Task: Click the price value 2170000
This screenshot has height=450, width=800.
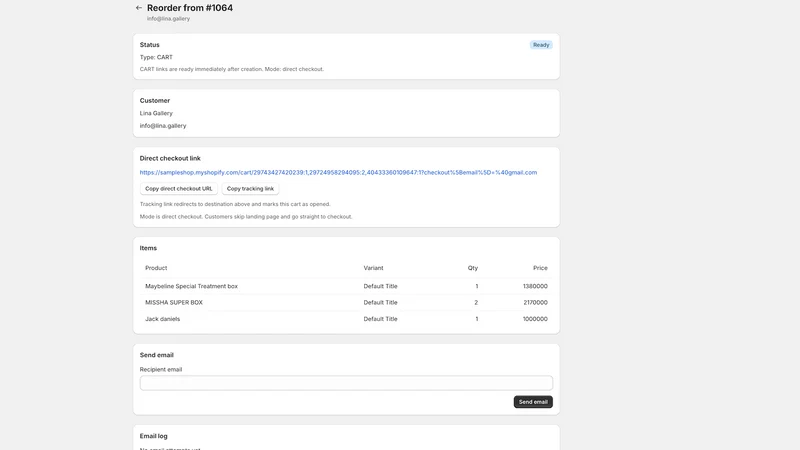Action: [x=535, y=303]
